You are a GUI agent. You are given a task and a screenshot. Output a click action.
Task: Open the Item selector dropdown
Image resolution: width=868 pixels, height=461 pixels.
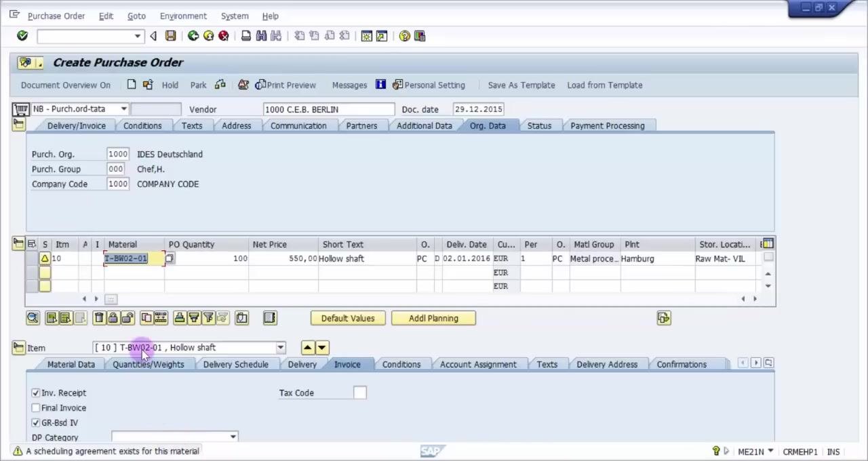[x=280, y=348]
